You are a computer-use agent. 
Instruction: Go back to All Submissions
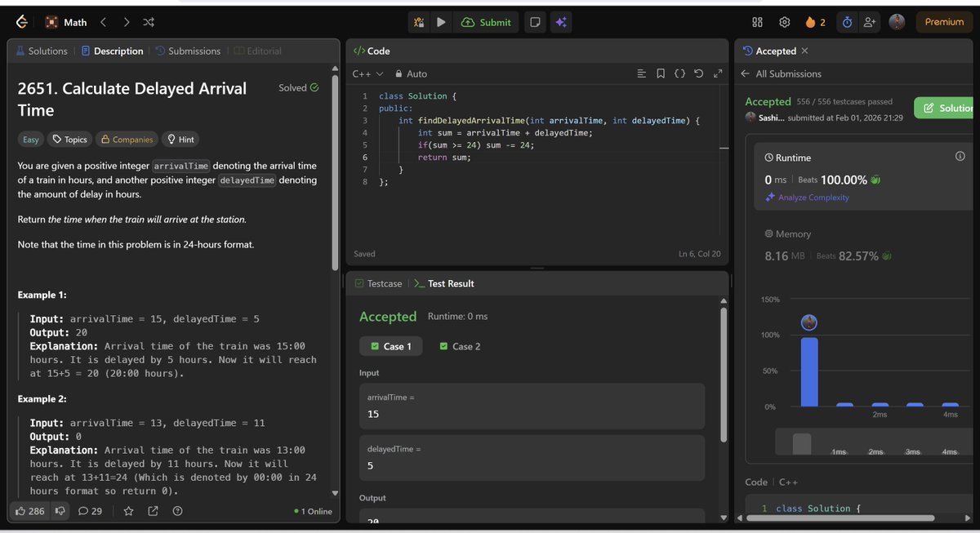781,73
